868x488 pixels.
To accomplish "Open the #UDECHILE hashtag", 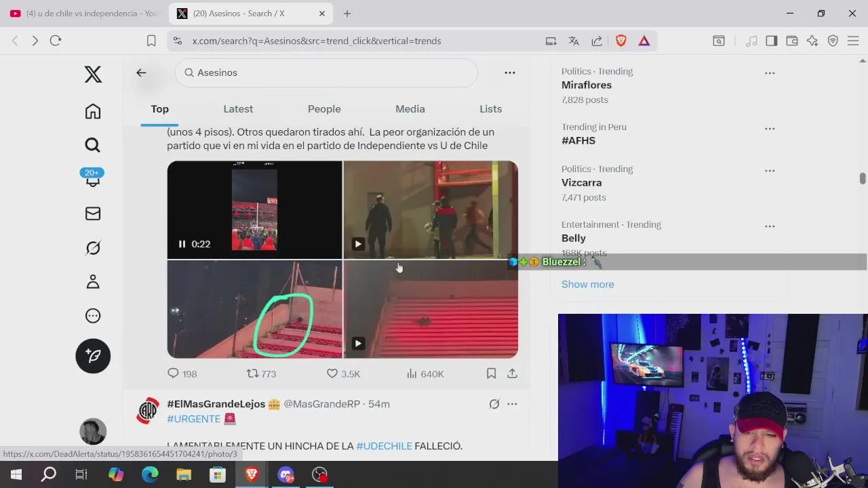I will [x=384, y=446].
